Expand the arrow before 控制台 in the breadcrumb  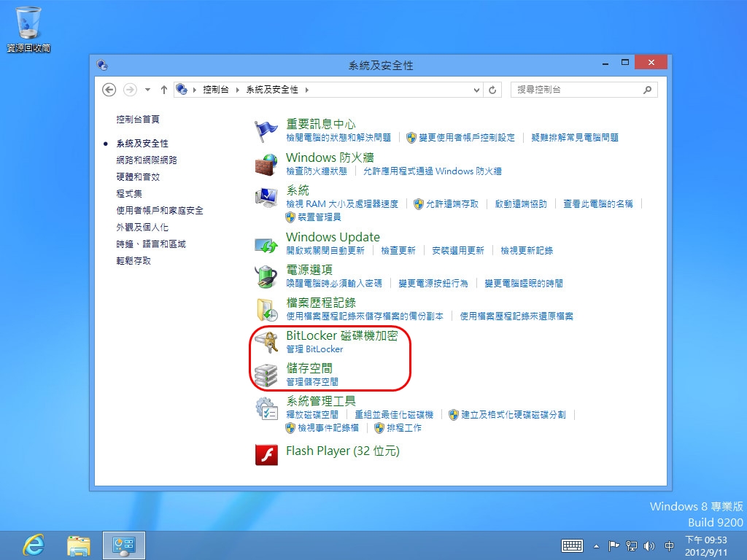coord(194,90)
